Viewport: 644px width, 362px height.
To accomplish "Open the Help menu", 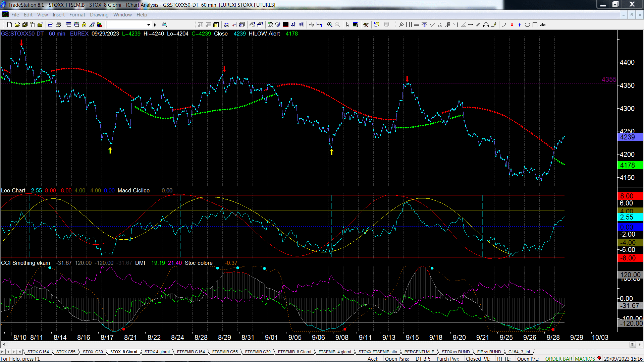I will coord(142,15).
